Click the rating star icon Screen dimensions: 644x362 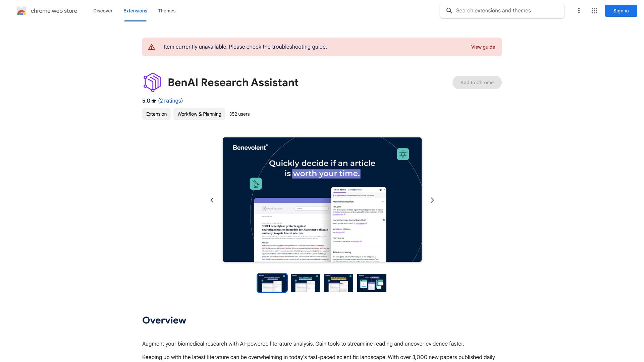pyautogui.click(x=154, y=101)
